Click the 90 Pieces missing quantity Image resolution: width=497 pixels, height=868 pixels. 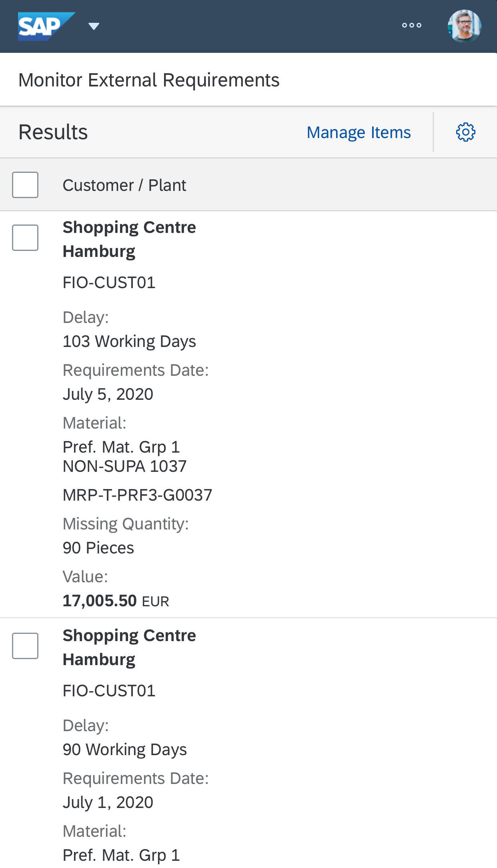click(x=98, y=548)
